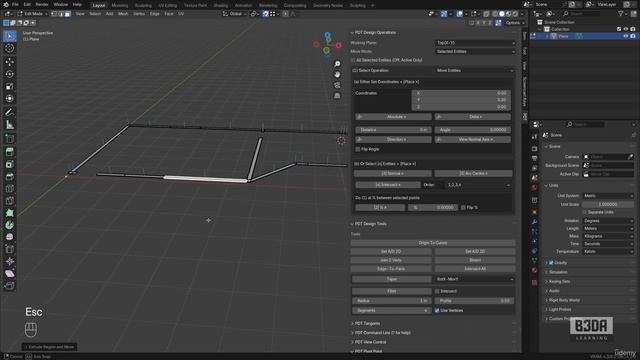Open the Order 1,2,3,4 dropdown
This screenshot has height=360, width=640.
coord(479,185)
